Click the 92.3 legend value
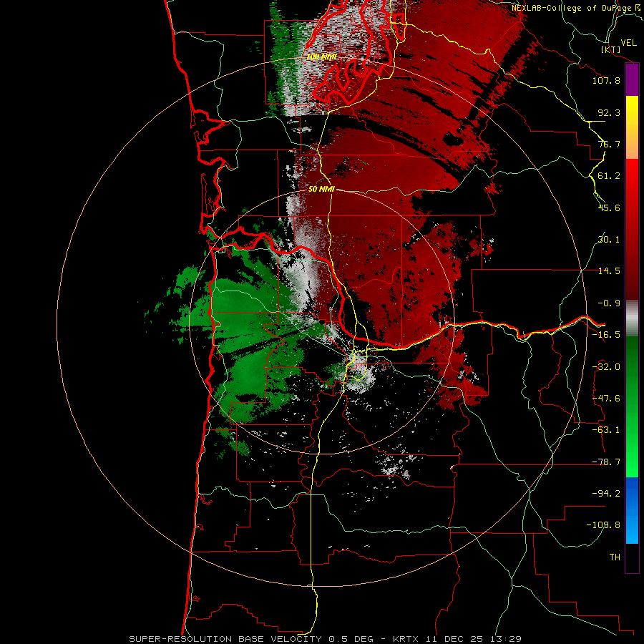 pyautogui.click(x=609, y=112)
